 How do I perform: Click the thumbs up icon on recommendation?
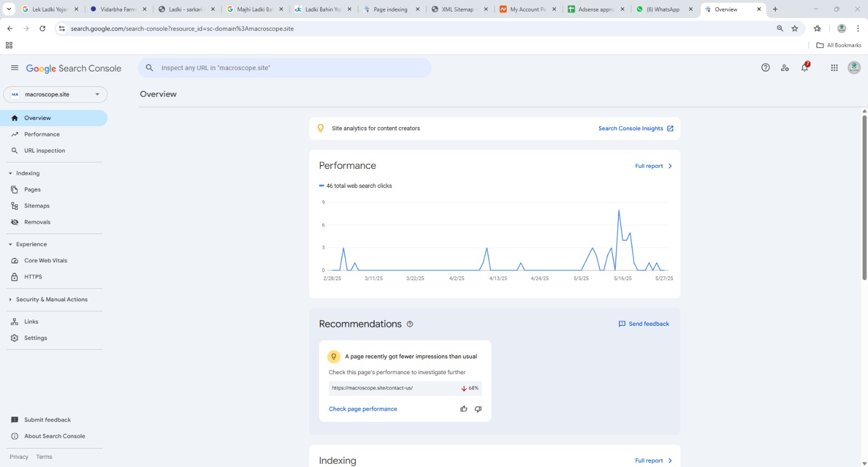464,409
